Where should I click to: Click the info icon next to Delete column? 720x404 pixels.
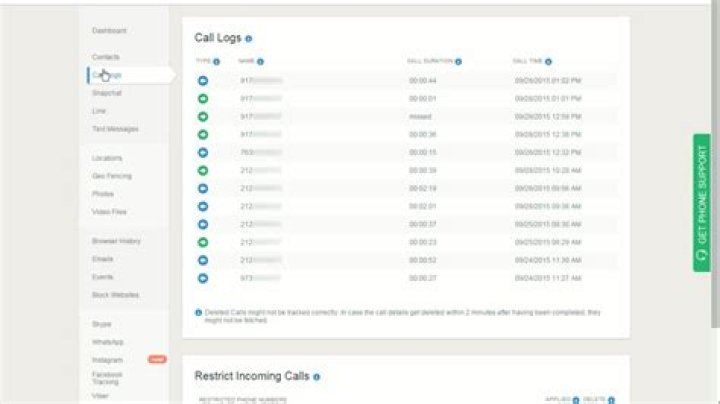(x=611, y=400)
